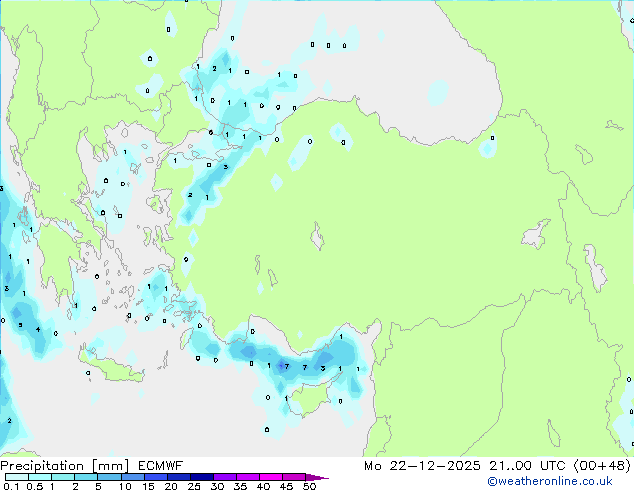Select the 5–10 mm legend color box
The height and width of the screenshot is (490, 634).
click(x=109, y=477)
